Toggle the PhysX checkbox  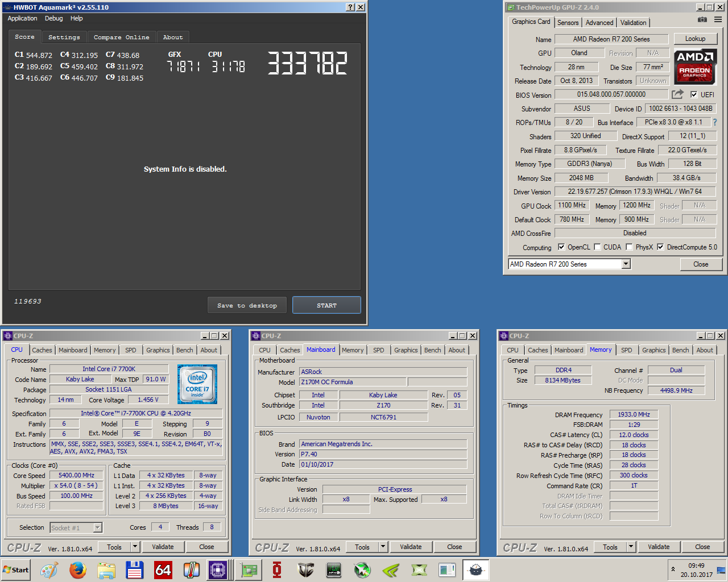point(629,247)
